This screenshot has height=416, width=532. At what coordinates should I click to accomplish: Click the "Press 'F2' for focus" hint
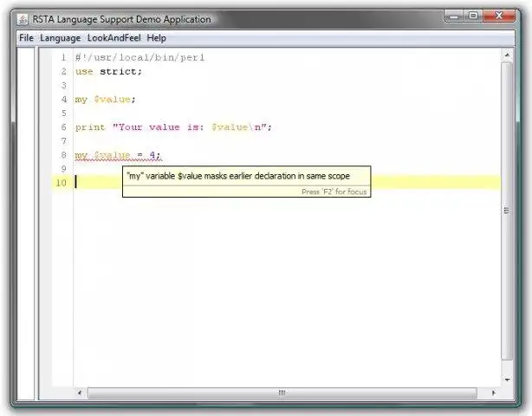pos(334,192)
